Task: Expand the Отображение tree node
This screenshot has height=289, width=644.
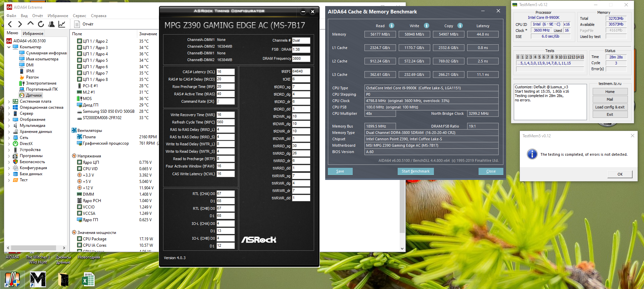Action: coord(9,119)
